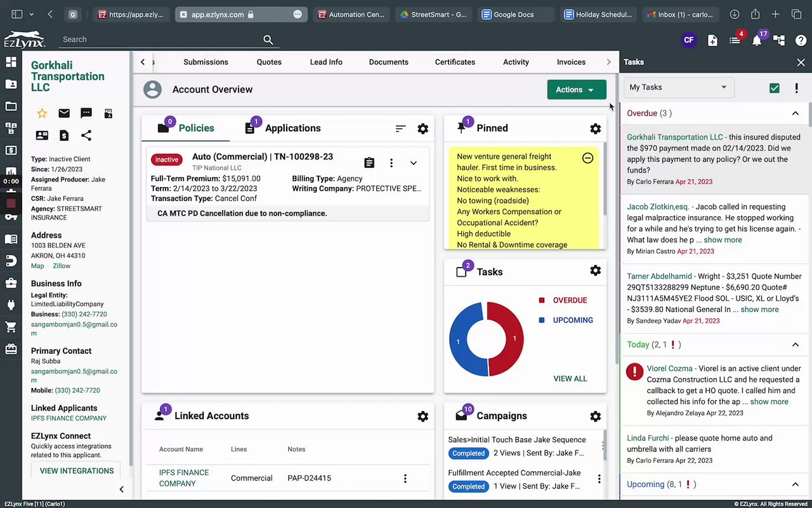Click the clipboard icon on the Auto policy
The width and height of the screenshot is (812, 508).
tap(369, 163)
